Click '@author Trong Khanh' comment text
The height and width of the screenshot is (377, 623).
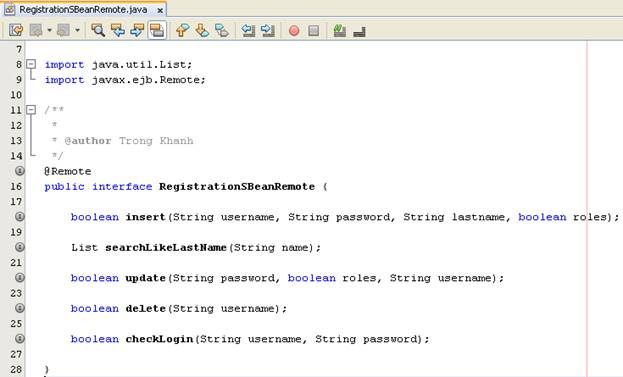coord(129,141)
